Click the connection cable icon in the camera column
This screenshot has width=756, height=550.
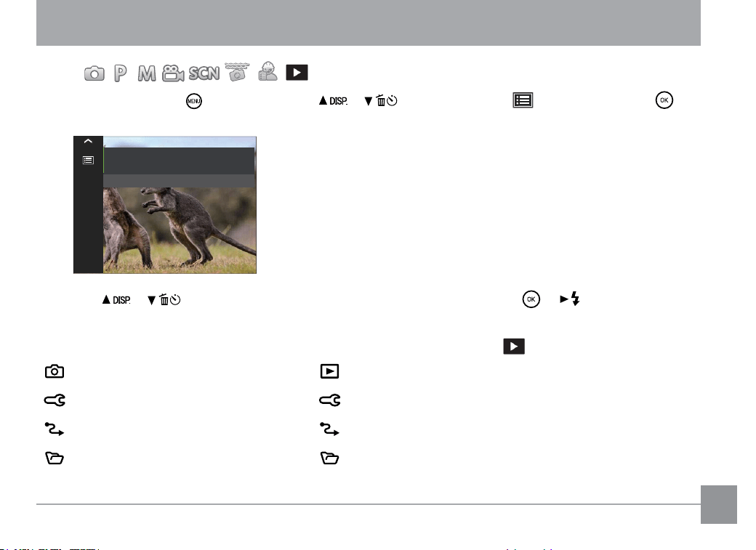tap(55, 429)
